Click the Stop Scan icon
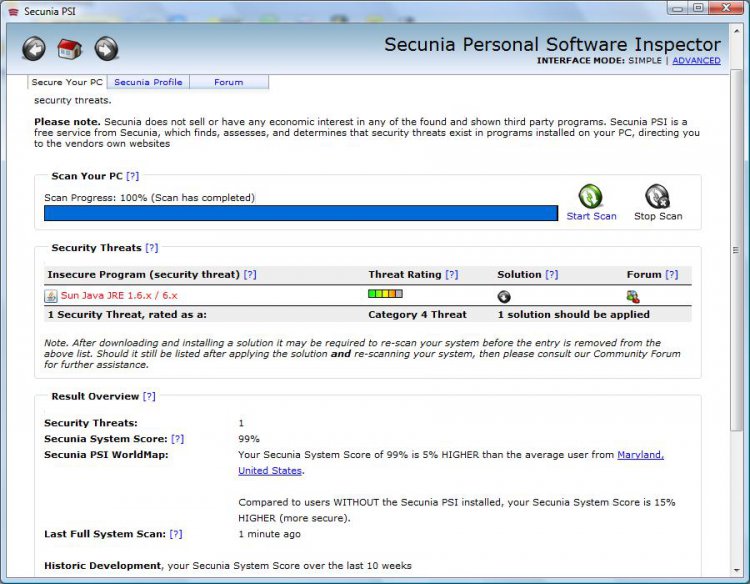Image resolution: width=750 pixels, height=584 pixels. 658,196
